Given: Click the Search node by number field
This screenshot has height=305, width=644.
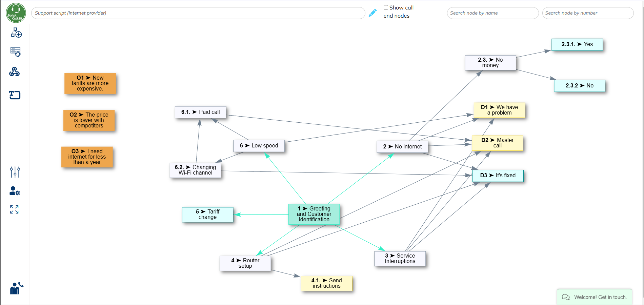Looking at the screenshot, I should pyautogui.click(x=587, y=13).
